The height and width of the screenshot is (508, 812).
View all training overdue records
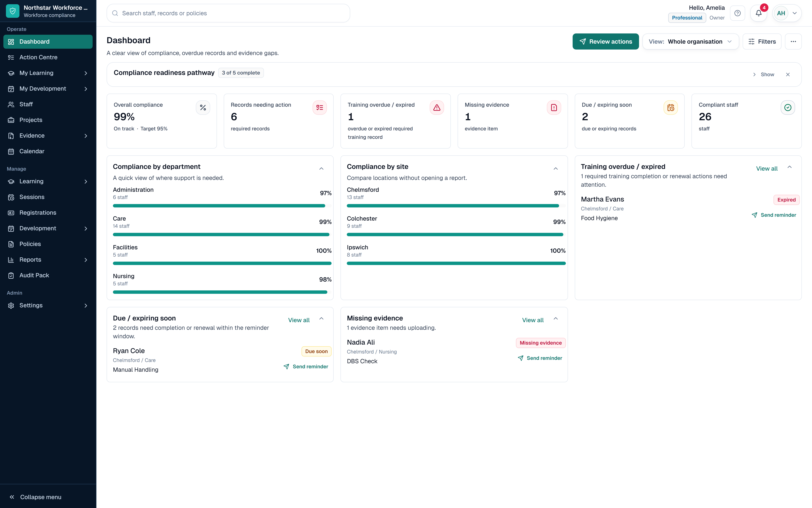(767, 169)
